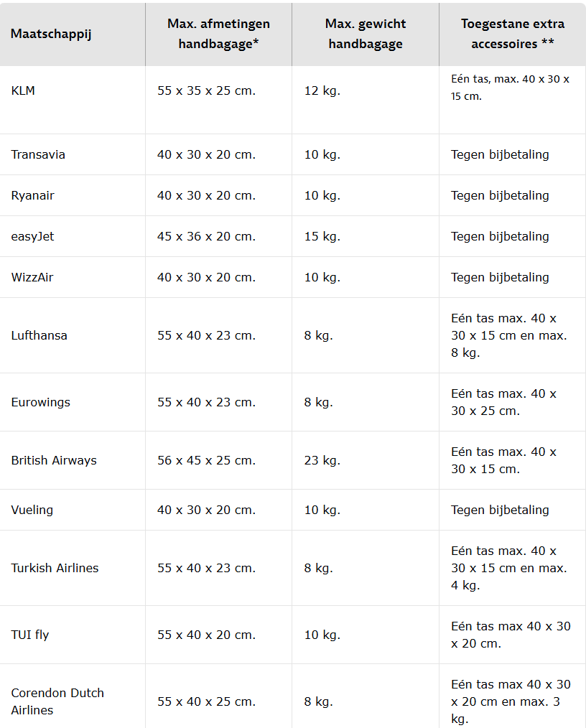Click the Ryanair airline name

(32, 195)
